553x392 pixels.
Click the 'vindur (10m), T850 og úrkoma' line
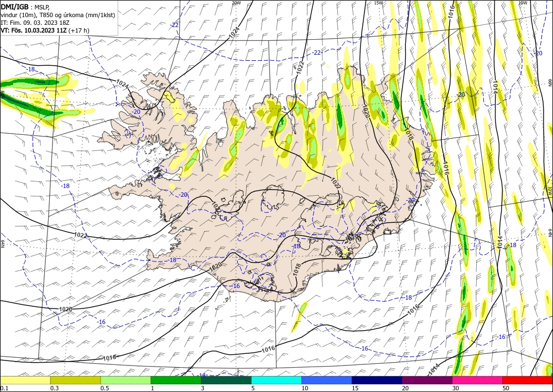58,15
